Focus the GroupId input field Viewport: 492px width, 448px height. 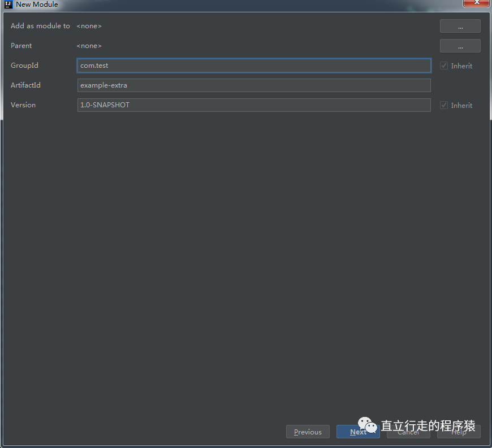pyautogui.click(x=254, y=66)
